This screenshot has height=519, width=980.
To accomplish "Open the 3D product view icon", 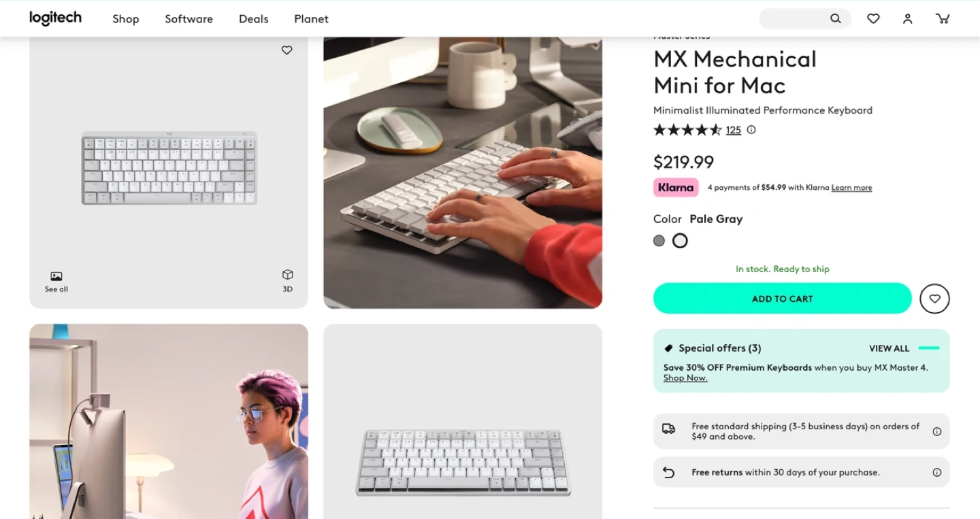I will [287, 280].
